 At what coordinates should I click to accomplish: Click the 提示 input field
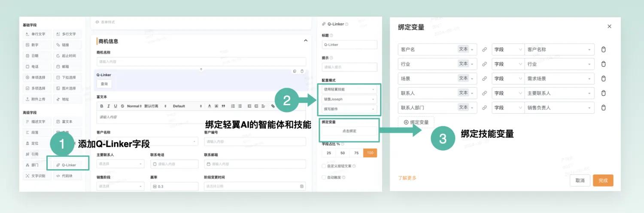pyautogui.click(x=349, y=67)
